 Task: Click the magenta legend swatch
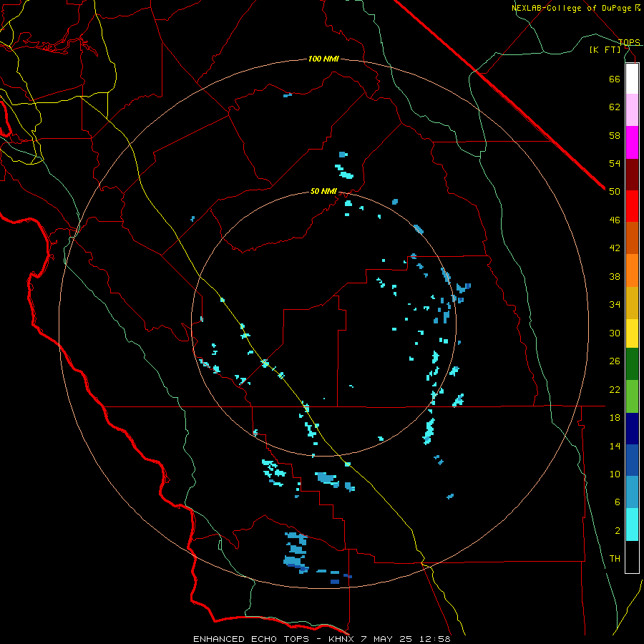coord(632,142)
